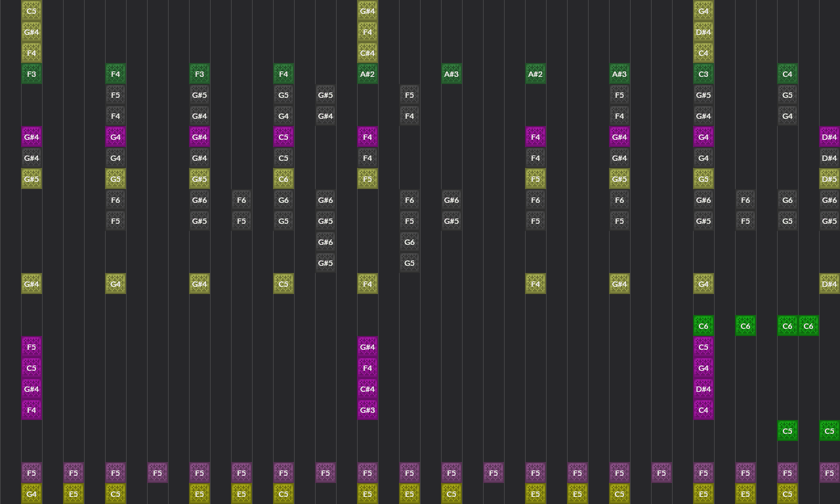Click the olive C#4 note
840x504 pixels.
click(367, 53)
